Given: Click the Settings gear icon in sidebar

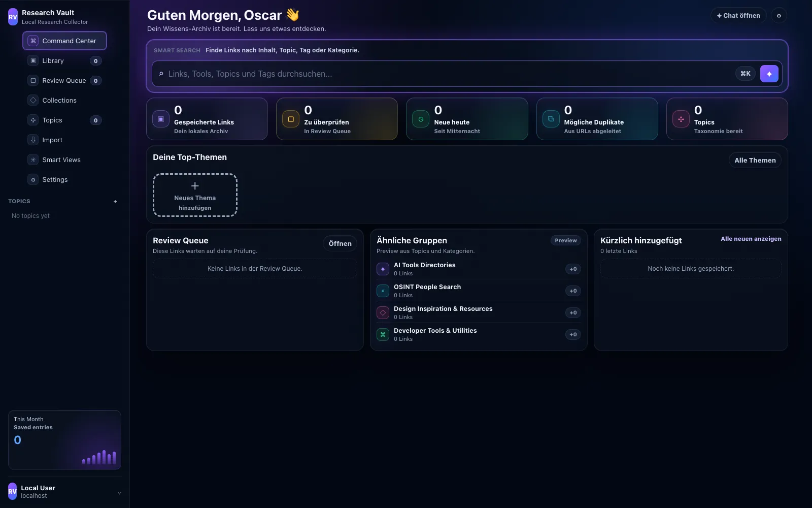Looking at the screenshot, I should click(33, 179).
